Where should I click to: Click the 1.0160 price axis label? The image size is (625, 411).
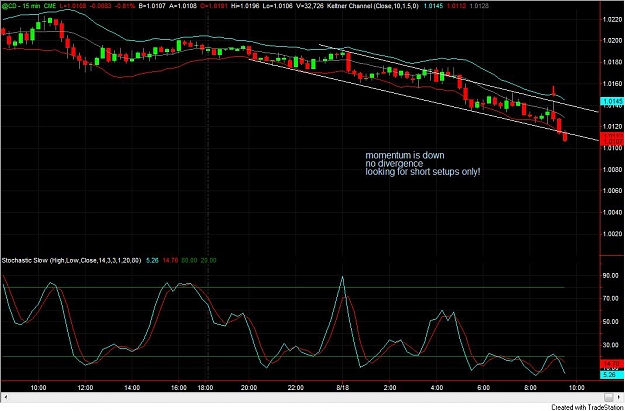[613, 84]
